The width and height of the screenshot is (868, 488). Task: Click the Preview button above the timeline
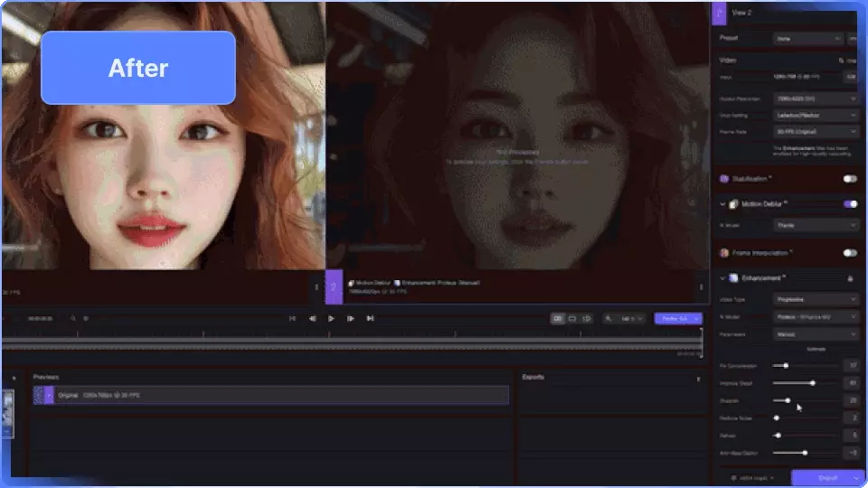click(674, 319)
